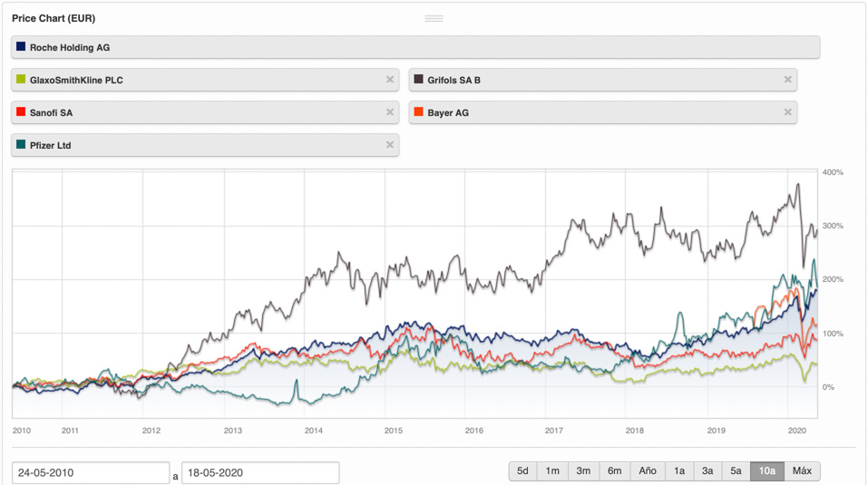Click the Pfizer Ltd teal color square

(x=21, y=145)
